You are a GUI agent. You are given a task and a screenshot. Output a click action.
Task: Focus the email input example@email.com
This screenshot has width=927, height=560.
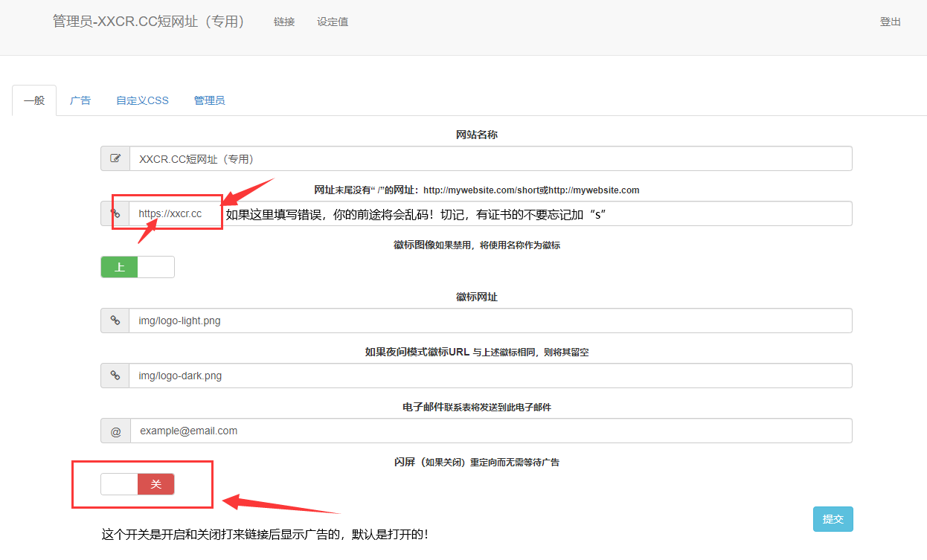pos(491,431)
